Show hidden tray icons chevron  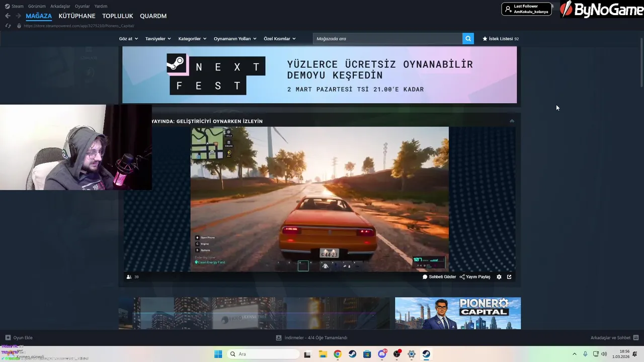click(x=575, y=354)
